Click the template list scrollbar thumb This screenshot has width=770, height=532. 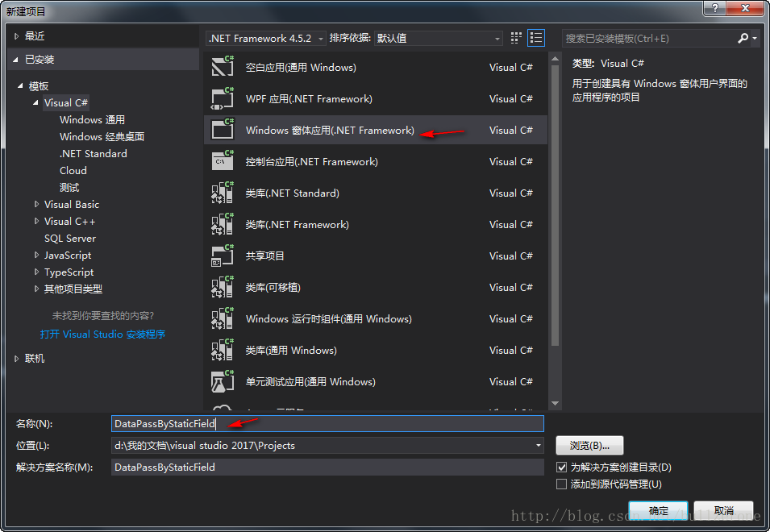point(555,206)
